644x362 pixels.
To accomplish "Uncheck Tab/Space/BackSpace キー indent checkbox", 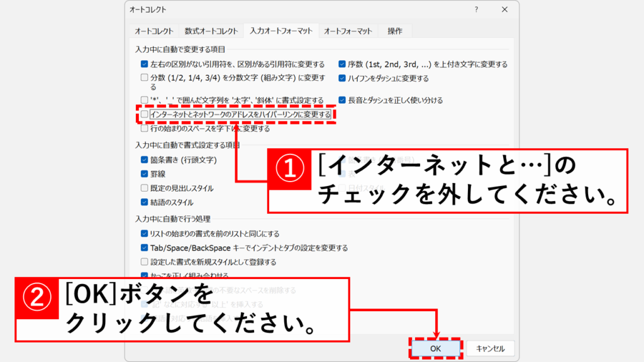I will click(144, 248).
